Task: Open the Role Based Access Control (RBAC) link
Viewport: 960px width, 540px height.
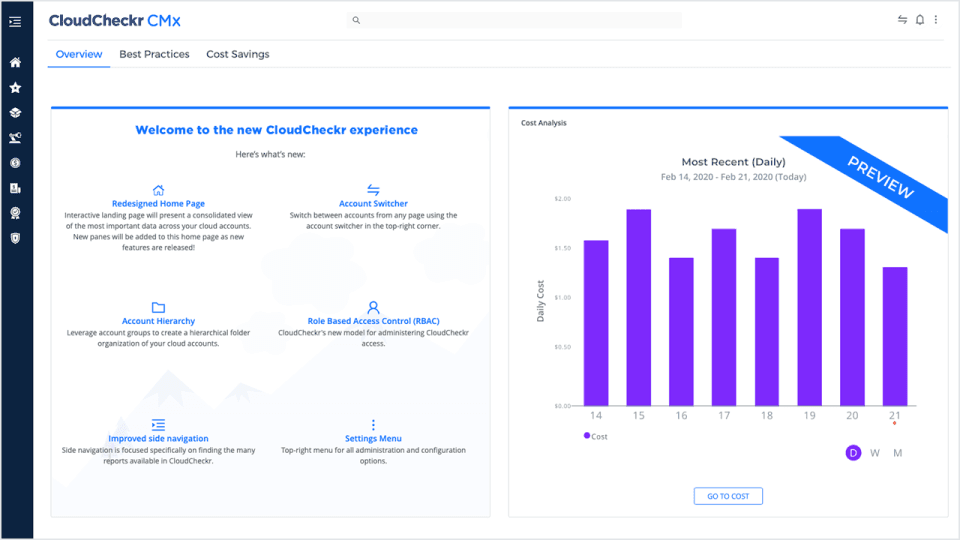Action: 373,321
